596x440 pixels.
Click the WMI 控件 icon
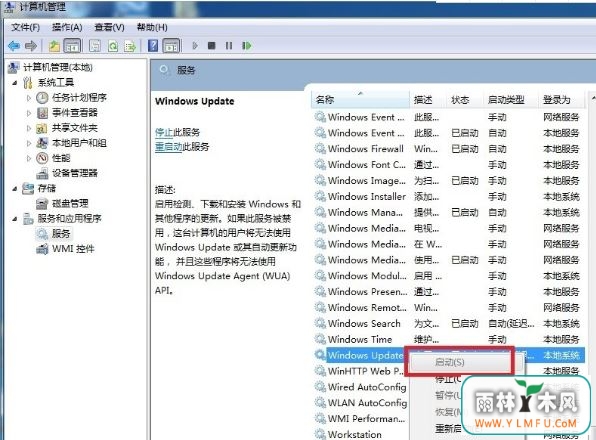pos(42,249)
